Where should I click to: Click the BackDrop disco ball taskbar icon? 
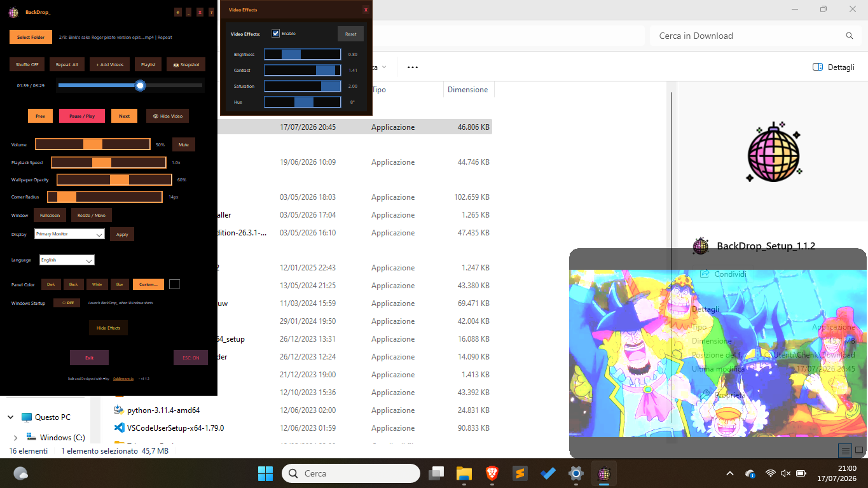pyautogui.click(x=604, y=473)
